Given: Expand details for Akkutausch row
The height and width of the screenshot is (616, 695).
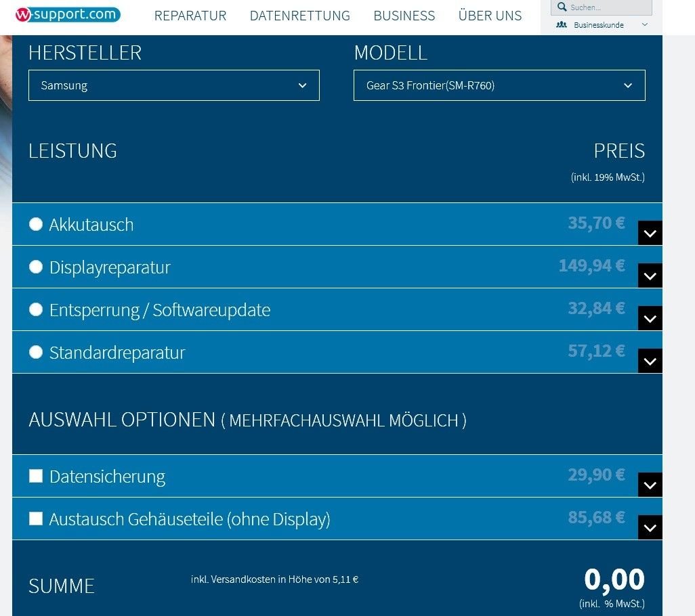Looking at the screenshot, I should pyautogui.click(x=650, y=233).
